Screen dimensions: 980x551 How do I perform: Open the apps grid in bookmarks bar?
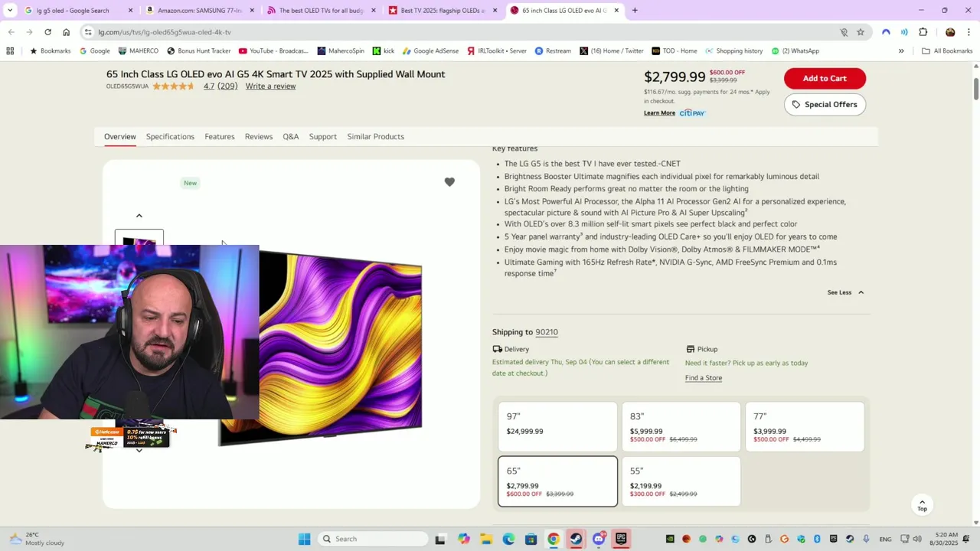10,51
